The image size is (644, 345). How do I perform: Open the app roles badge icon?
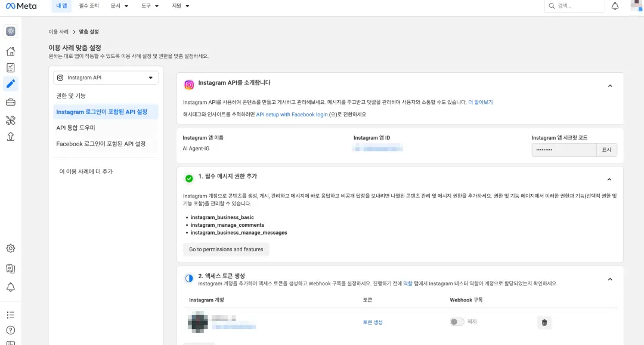(x=11, y=269)
